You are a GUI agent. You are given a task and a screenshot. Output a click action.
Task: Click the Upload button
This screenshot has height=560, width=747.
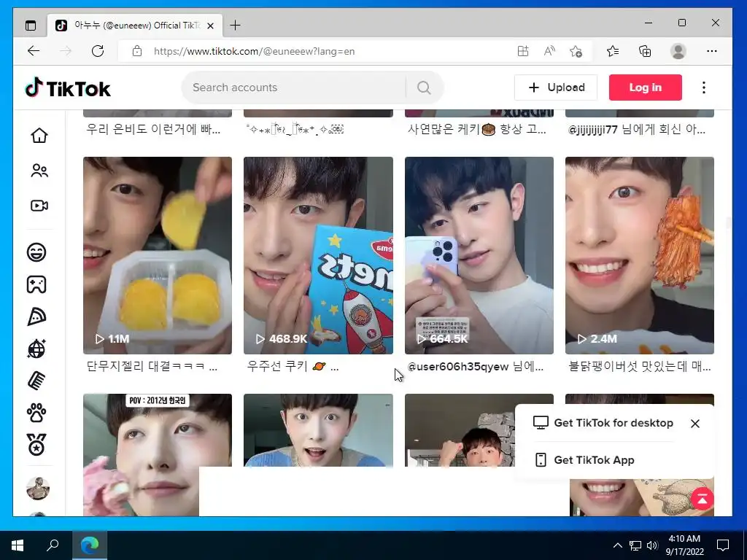555,87
